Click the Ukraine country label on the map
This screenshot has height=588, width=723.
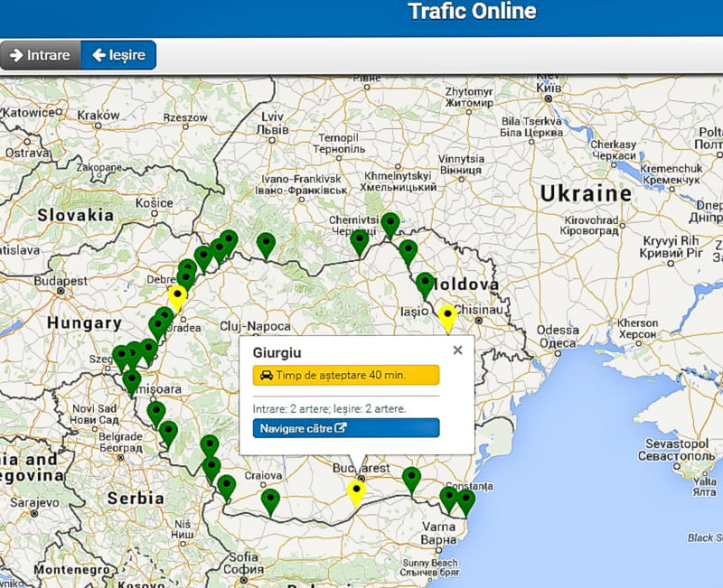pos(586,193)
